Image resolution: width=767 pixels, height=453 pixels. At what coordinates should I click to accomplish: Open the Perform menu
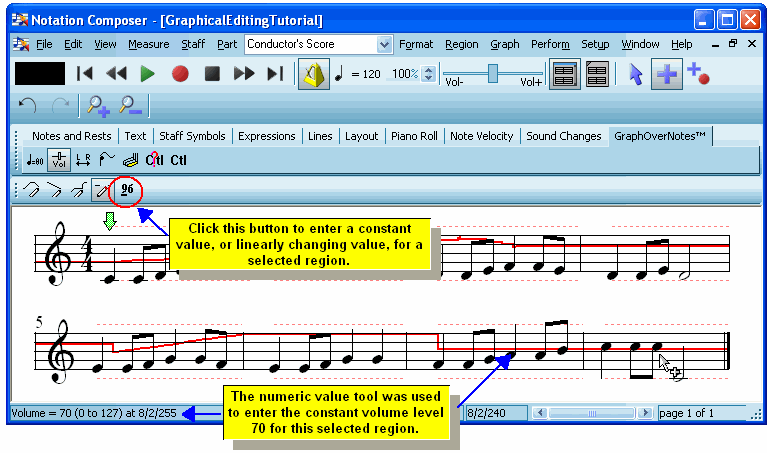tap(550, 45)
